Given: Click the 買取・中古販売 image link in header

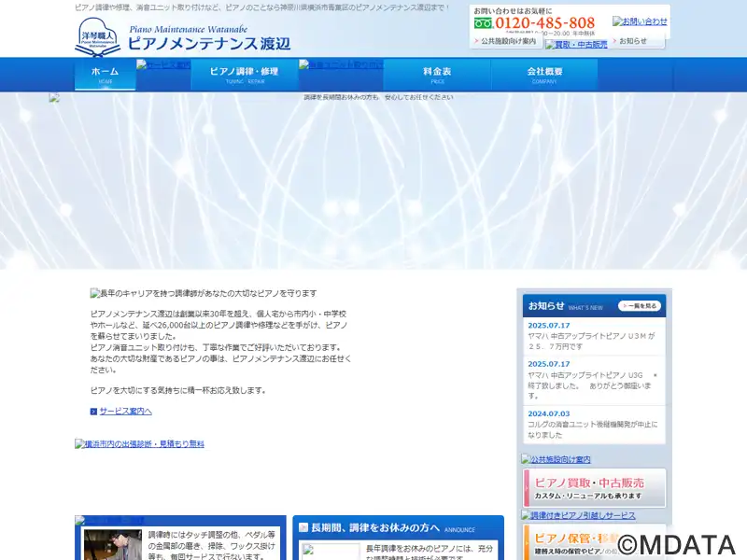Looking at the screenshot, I should (x=575, y=44).
